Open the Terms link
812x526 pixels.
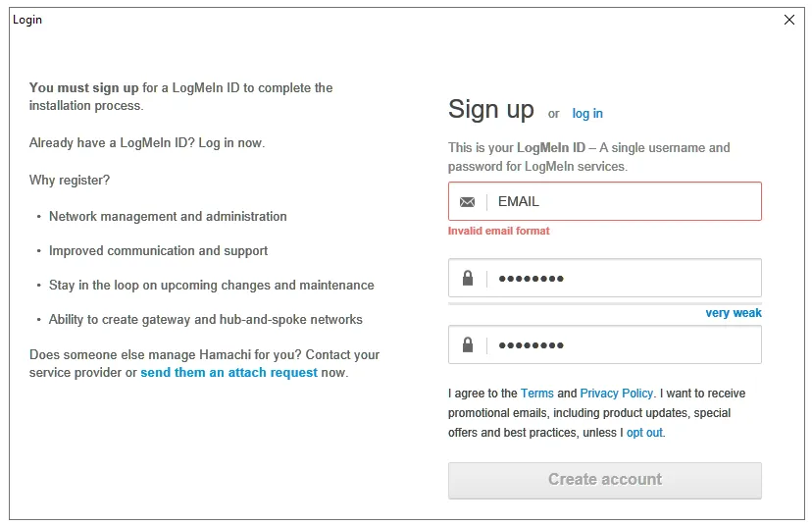pyautogui.click(x=537, y=394)
